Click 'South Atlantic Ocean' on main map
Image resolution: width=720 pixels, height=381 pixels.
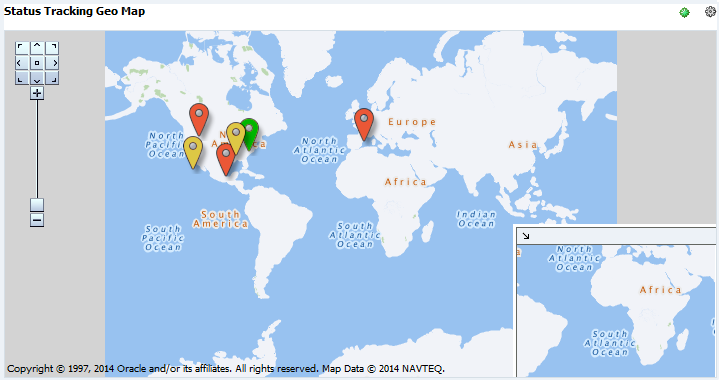tap(354, 235)
